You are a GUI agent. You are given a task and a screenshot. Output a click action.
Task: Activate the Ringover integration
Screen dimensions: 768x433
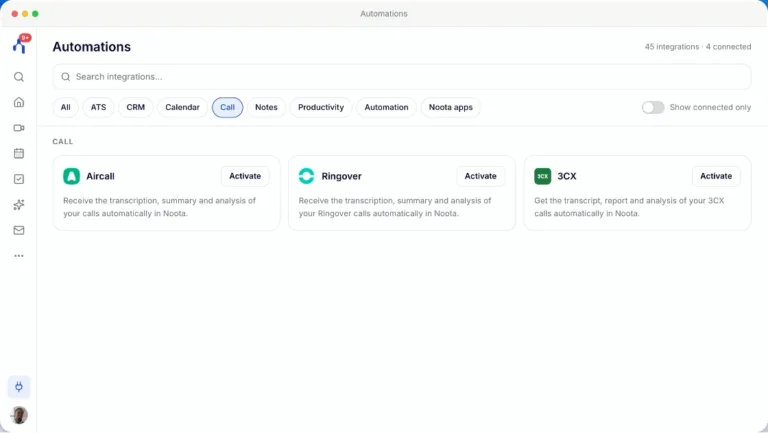pos(480,176)
